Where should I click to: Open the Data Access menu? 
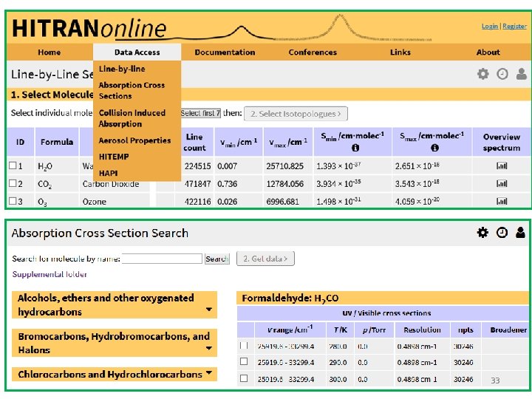coord(137,52)
